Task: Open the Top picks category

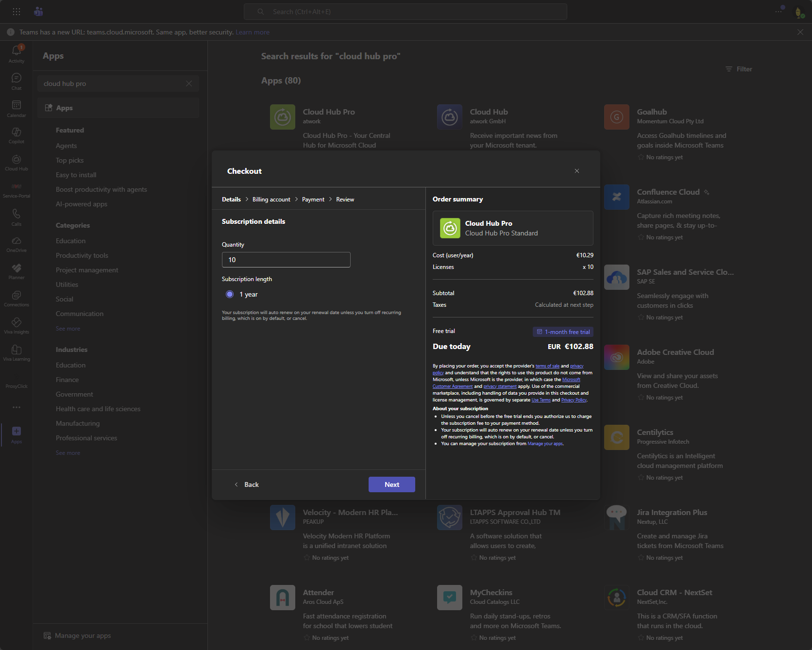Action: tap(70, 160)
